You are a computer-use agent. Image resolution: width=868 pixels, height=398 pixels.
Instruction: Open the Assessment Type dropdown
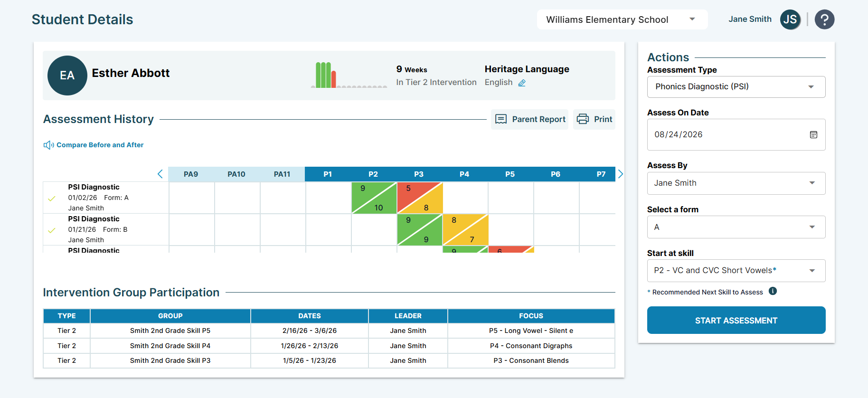tap(736, 87)
